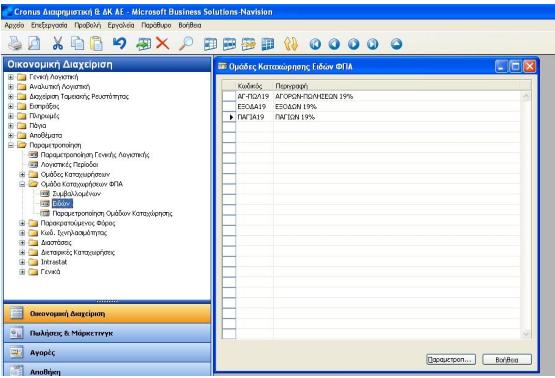
Task: Click the Paste clipboard icon
Action: click(x=96, y=44)
